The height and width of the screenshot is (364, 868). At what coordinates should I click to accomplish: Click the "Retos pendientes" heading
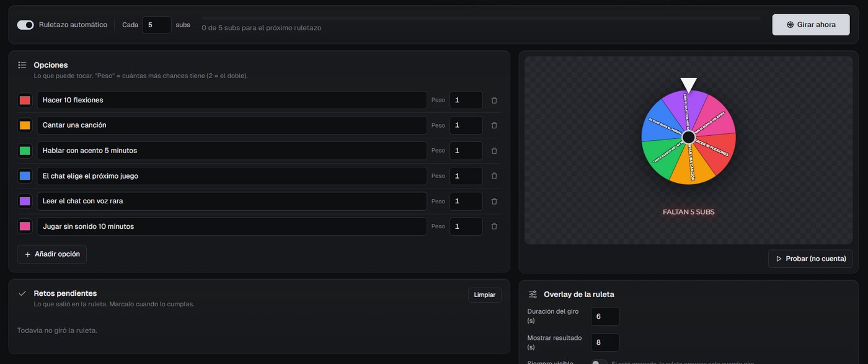pos(65,293)
